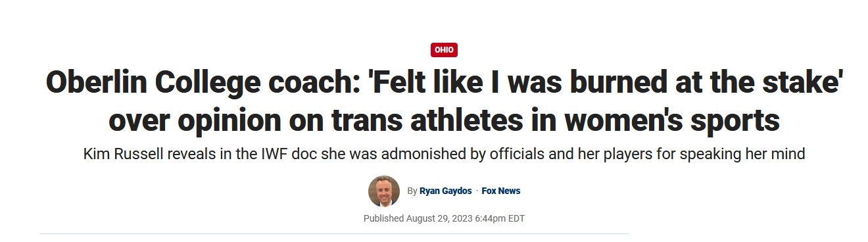Image resolution: width=868 pixels, height=242 pixels.
Task: Open Ryan Gaydos author profile link
Action: pos(445,191)
